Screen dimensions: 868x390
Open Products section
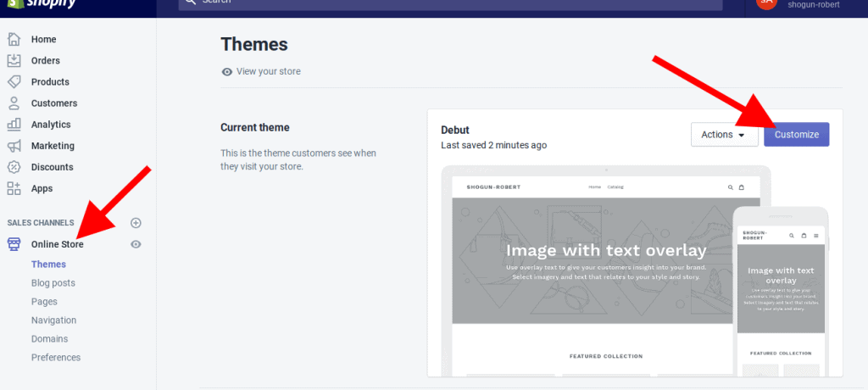(50, 81)
